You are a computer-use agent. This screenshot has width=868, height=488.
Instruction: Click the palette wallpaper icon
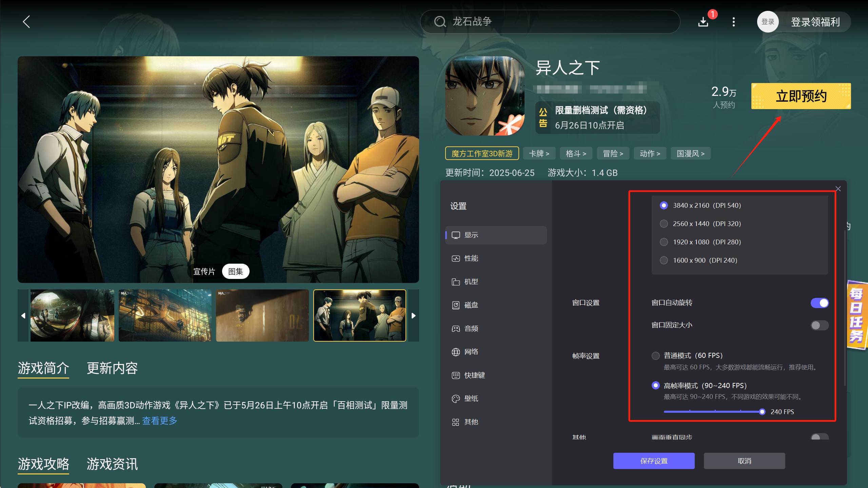456,399
